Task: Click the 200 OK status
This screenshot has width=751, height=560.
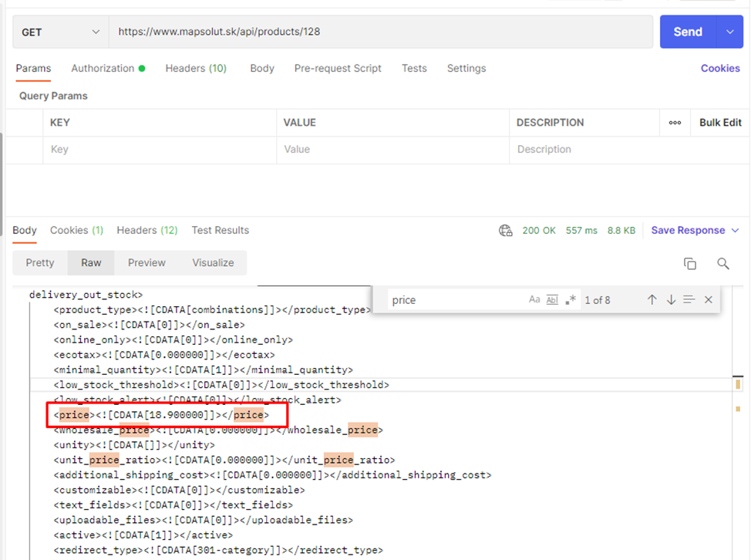Action: click(x=539, y=231)
